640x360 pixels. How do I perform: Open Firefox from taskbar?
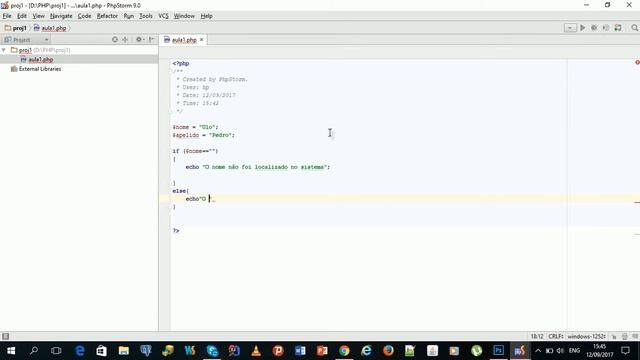tap(388, 351)
